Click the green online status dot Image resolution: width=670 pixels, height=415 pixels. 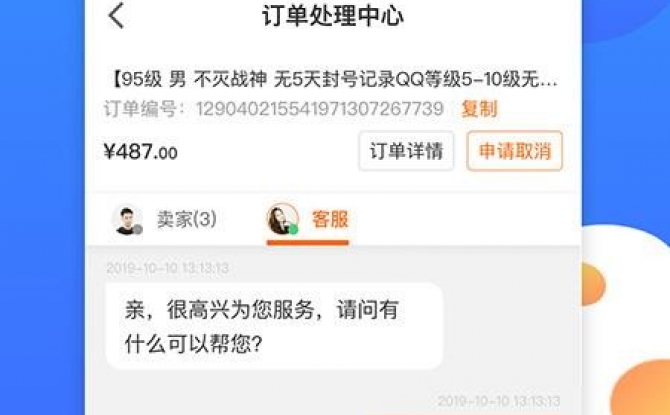coord(293,230)
